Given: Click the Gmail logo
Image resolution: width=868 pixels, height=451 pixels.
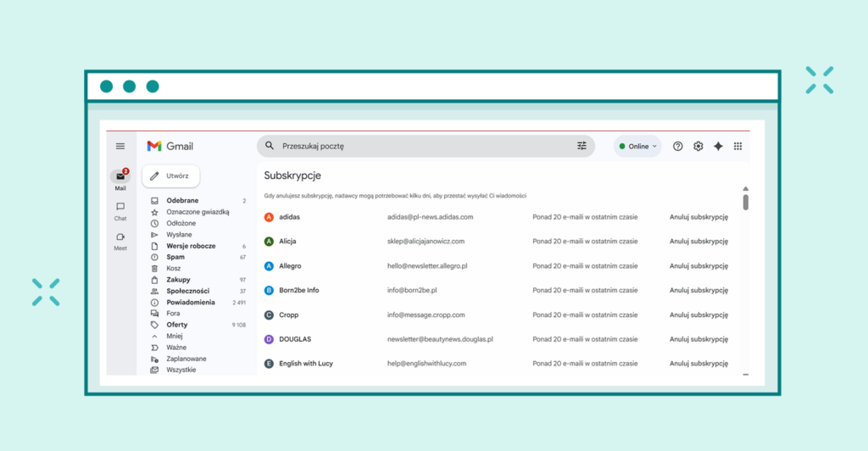Looking at the screenshot, I should coord(170,147).
